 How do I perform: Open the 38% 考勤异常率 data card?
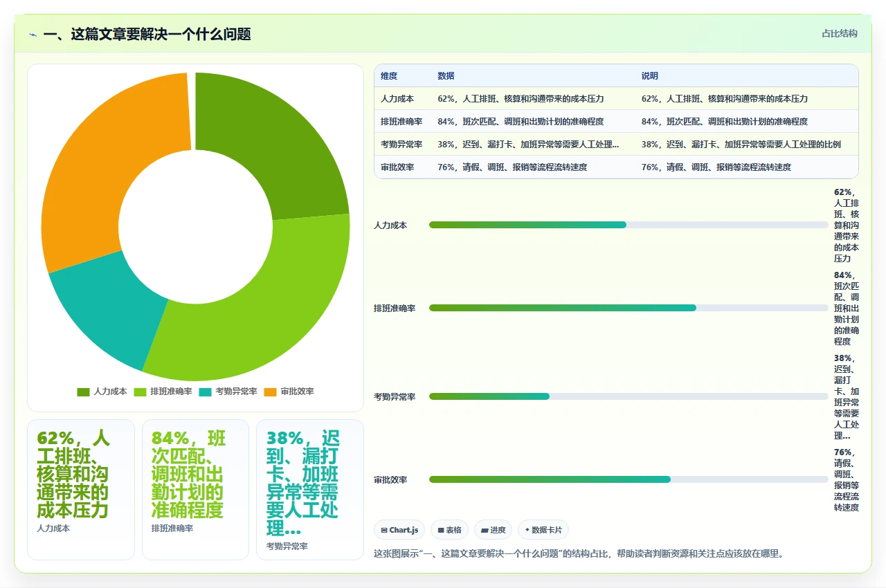[x=310, y=490]
